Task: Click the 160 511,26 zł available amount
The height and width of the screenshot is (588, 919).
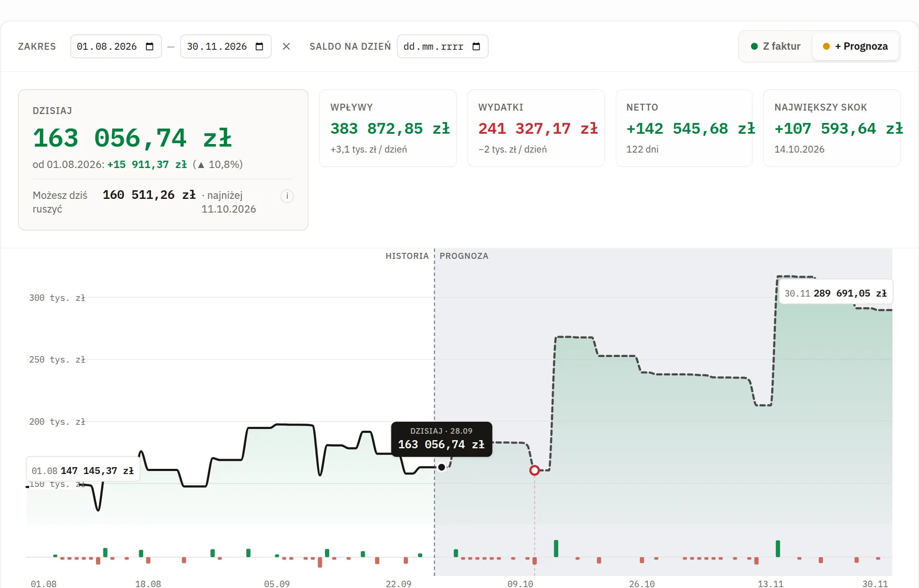Action: coord(149,195)
